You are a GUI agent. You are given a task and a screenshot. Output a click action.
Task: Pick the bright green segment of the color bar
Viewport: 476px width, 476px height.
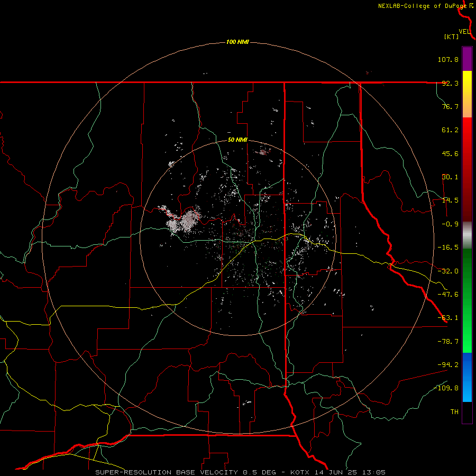click(x=467, y=337)
